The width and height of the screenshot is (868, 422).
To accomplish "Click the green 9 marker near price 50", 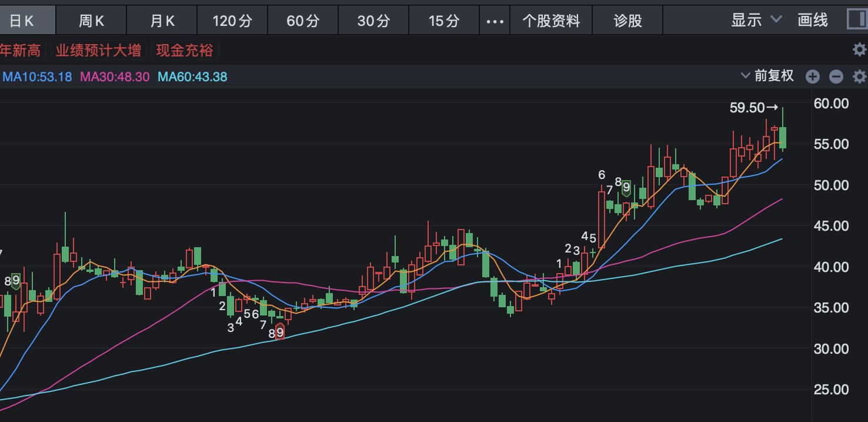I will pyautogui.click(x=626, y=188).
